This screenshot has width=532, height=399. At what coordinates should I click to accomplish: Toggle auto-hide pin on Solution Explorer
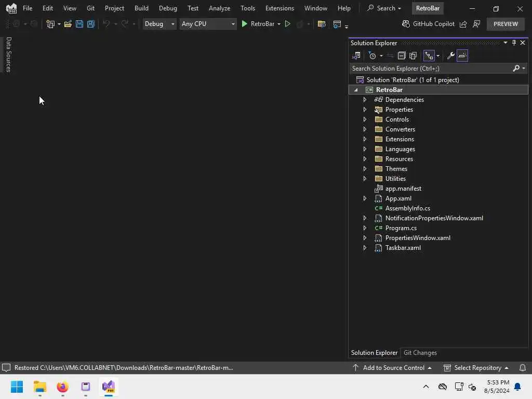click(514, 43)
